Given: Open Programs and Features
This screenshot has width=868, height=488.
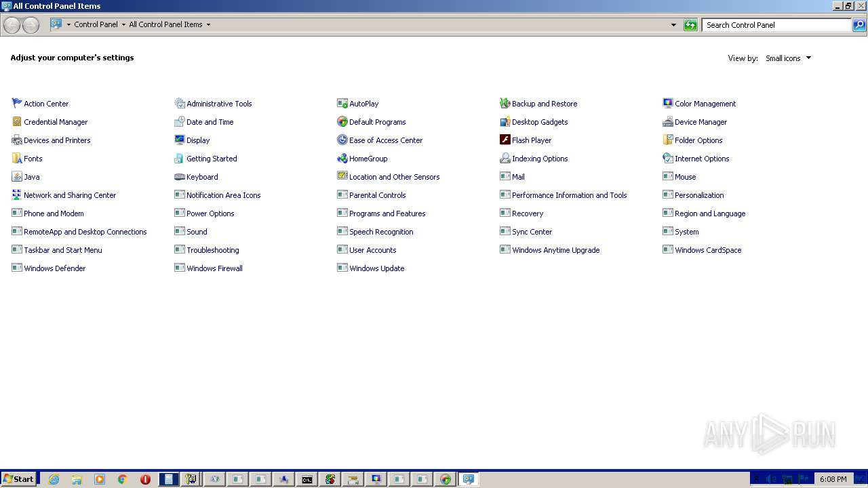Looking at the screenshot, I should (387, 213).
